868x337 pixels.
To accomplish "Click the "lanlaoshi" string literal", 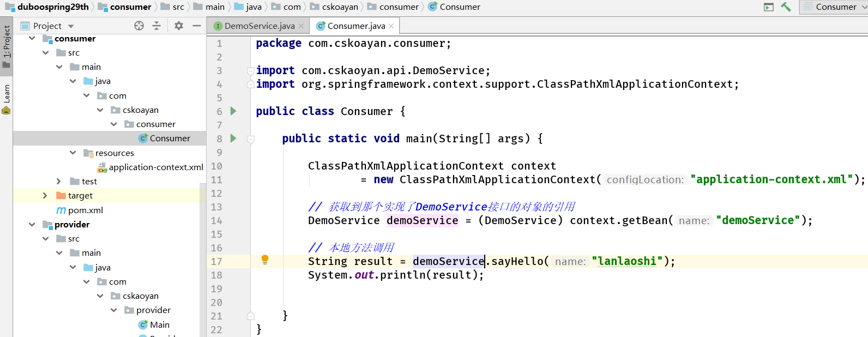I will [628, 261].
